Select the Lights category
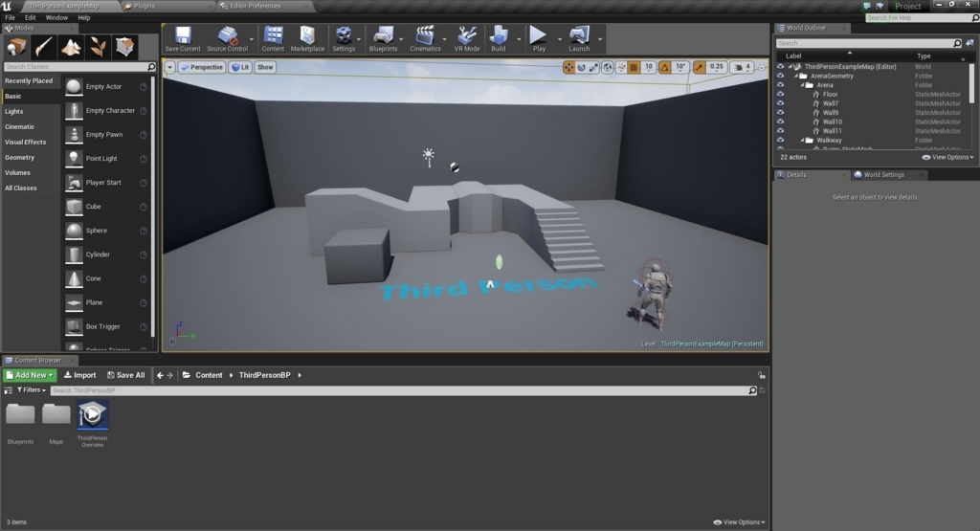Viewport: 980px width, 531px height. click(x=13, y=111)
